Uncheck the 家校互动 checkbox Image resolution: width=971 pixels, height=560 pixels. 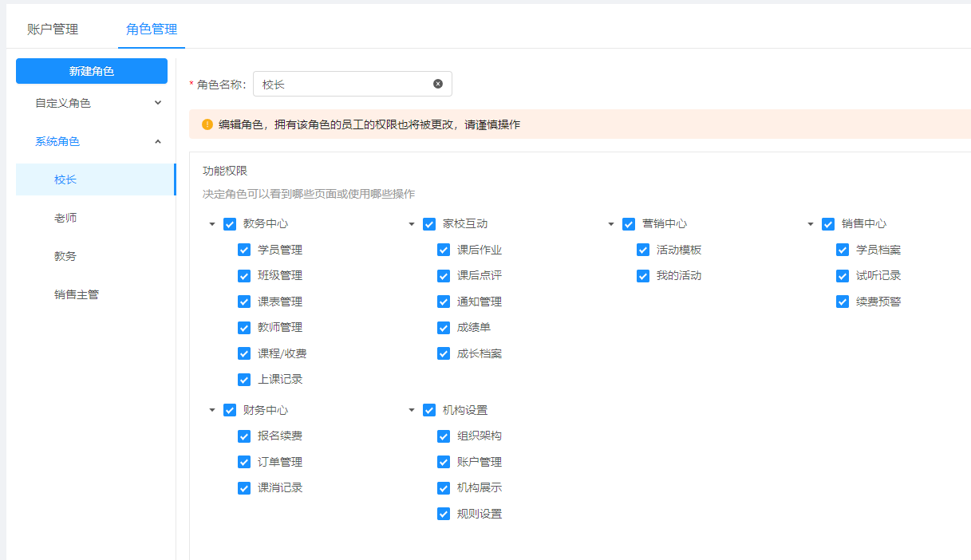coord(429,224)
